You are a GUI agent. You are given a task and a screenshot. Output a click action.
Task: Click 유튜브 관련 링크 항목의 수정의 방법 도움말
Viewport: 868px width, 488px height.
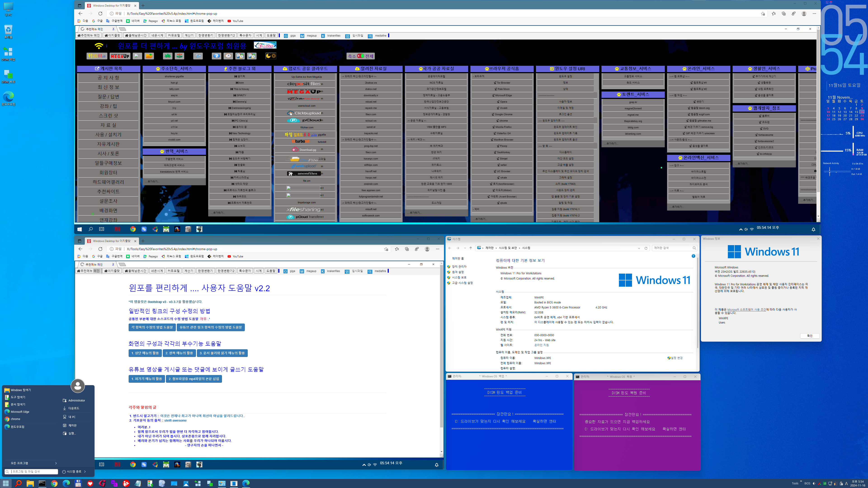pyautogui.click(x=211, y=327)
